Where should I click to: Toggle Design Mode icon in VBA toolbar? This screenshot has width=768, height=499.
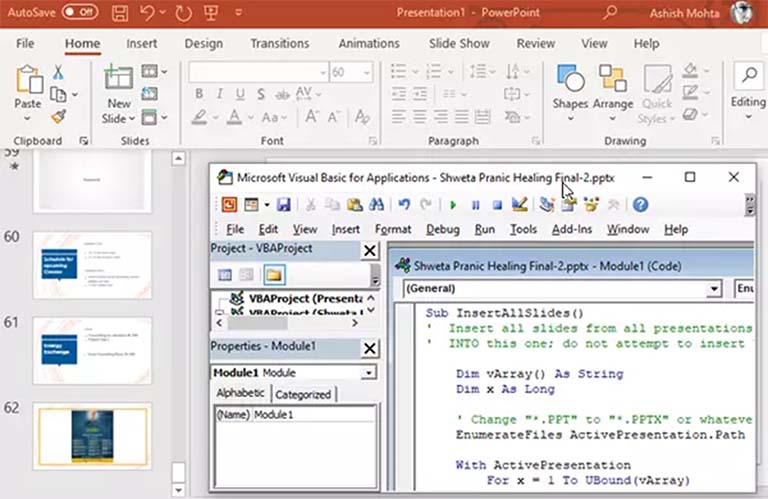[x=519, y=205]
